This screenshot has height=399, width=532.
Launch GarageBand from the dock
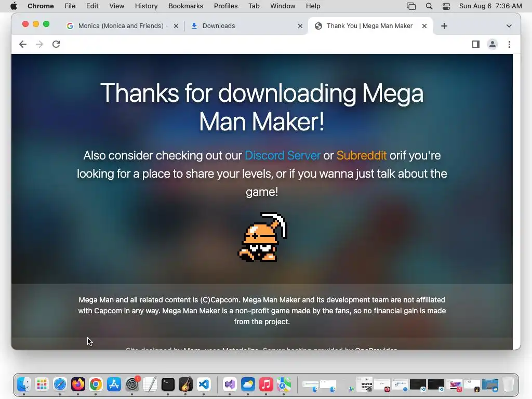185,384
